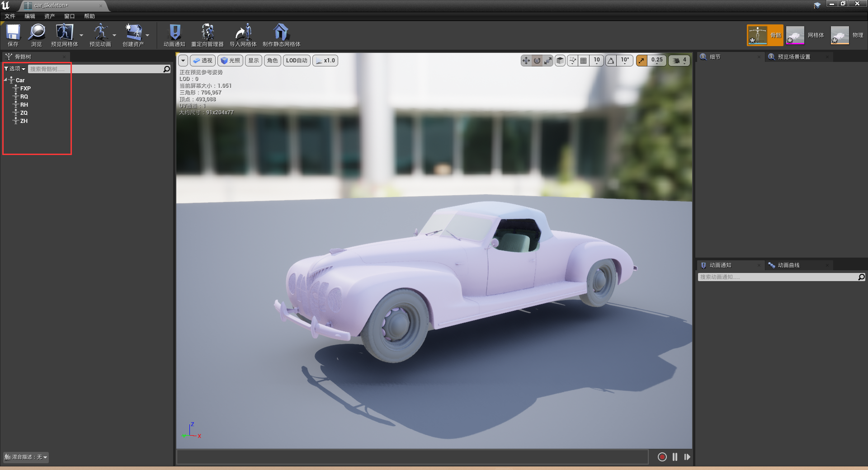
Task: Switch to Skeleton (骨骼) editor mode
Action: pos(765,35)
